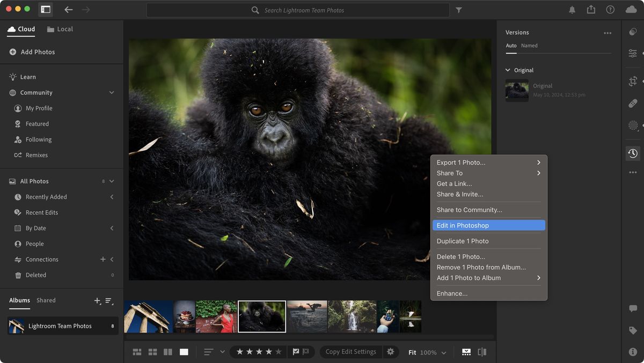This screenshot has width=644, height=363.
Task: Click the notification bell icon
Action: pos(571,9)
